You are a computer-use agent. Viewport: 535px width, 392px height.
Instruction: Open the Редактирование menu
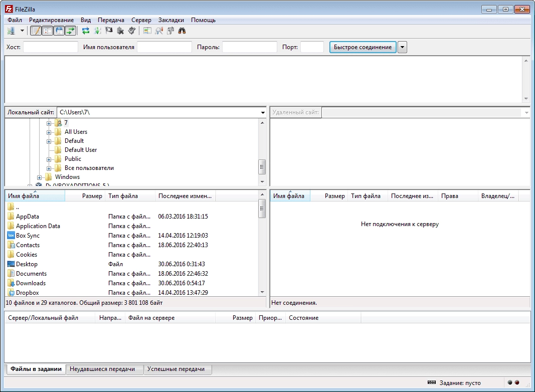click(x=51, y=20)
